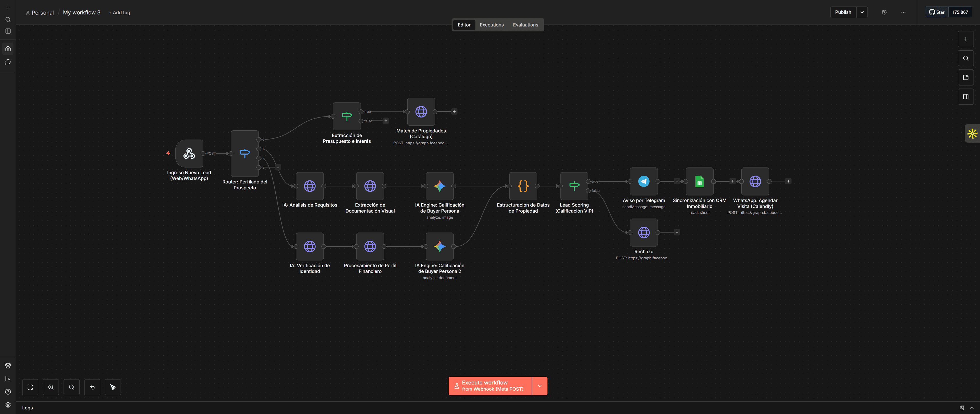Viewport: 980px width, 414px height.
Task: Open the workflow history clock icon
Action: tap(884, 12)
